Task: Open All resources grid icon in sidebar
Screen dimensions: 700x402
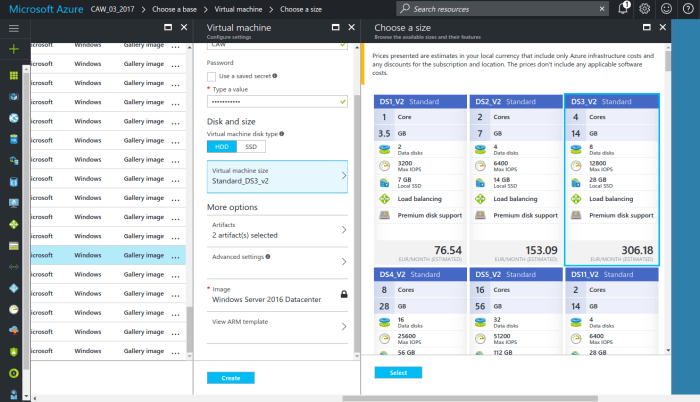Action: pyautogui.click(x=14, y=75)
